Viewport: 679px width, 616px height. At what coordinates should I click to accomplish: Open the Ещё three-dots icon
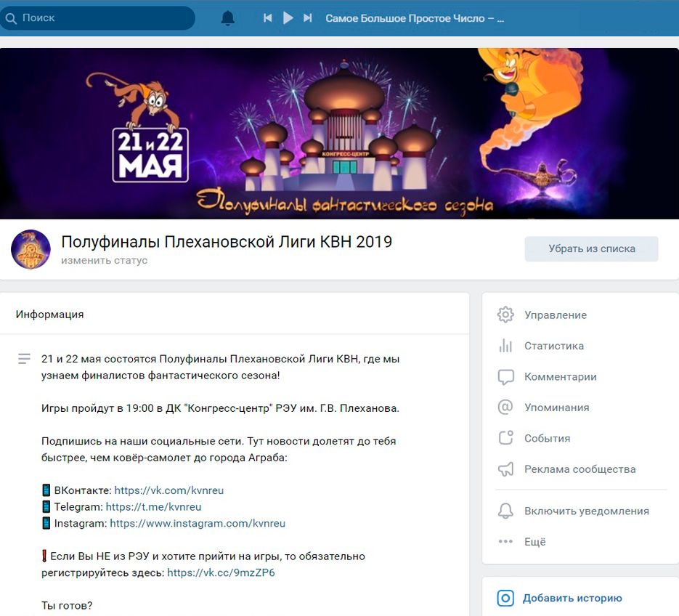505,541
